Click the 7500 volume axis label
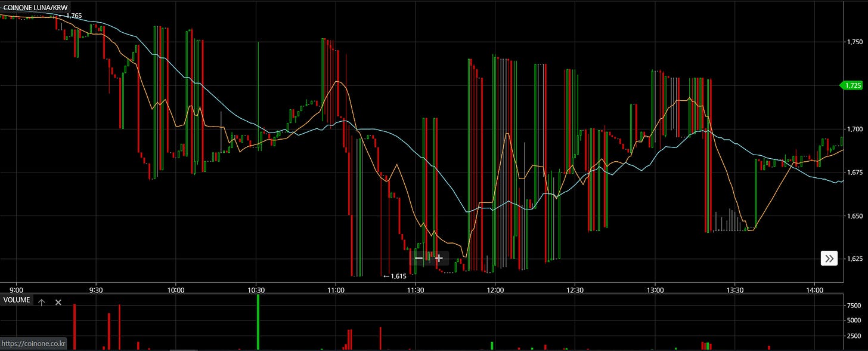 pos(854,305)
